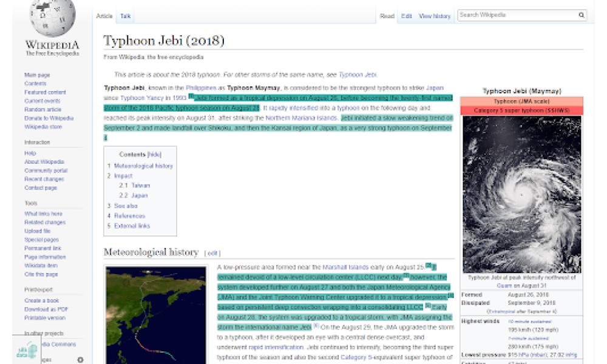
Task: Open About Wikipedia link
Action: (44, 162)
